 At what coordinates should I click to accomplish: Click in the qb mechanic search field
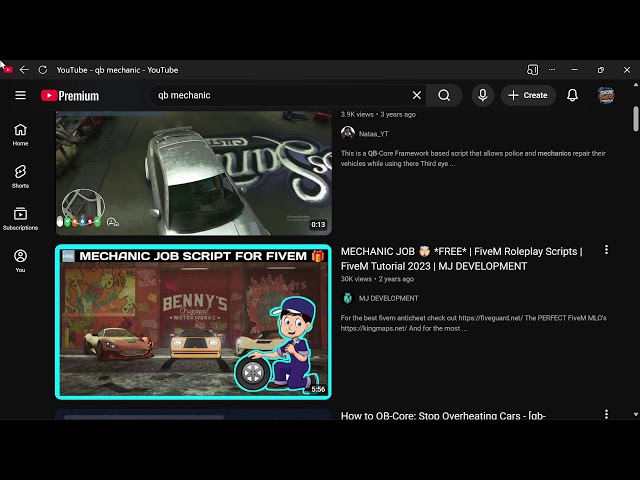pos(280,95)
